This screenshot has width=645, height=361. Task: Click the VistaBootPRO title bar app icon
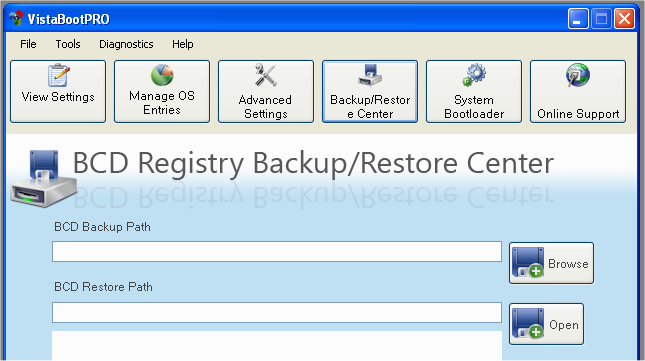[x=16, y=19]
